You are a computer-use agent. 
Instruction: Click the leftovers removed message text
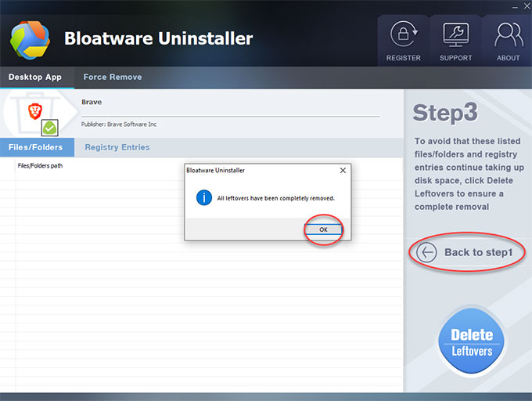[x=276, y=198]
